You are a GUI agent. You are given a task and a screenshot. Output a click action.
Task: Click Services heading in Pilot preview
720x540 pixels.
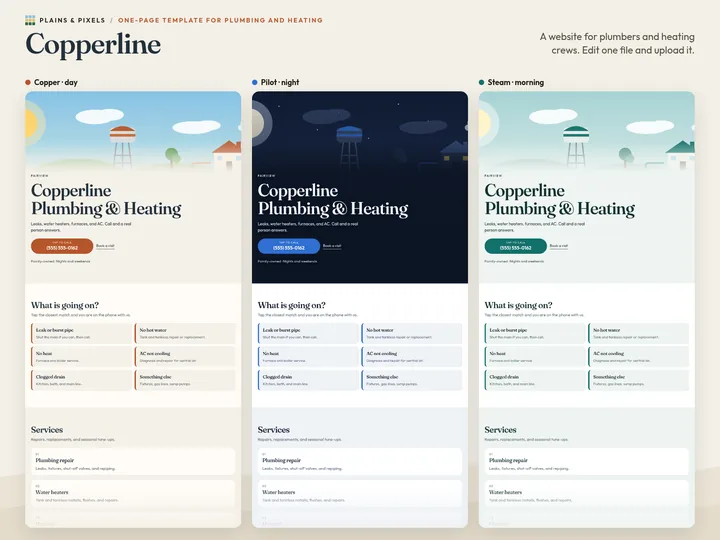(x=274, y=430)
